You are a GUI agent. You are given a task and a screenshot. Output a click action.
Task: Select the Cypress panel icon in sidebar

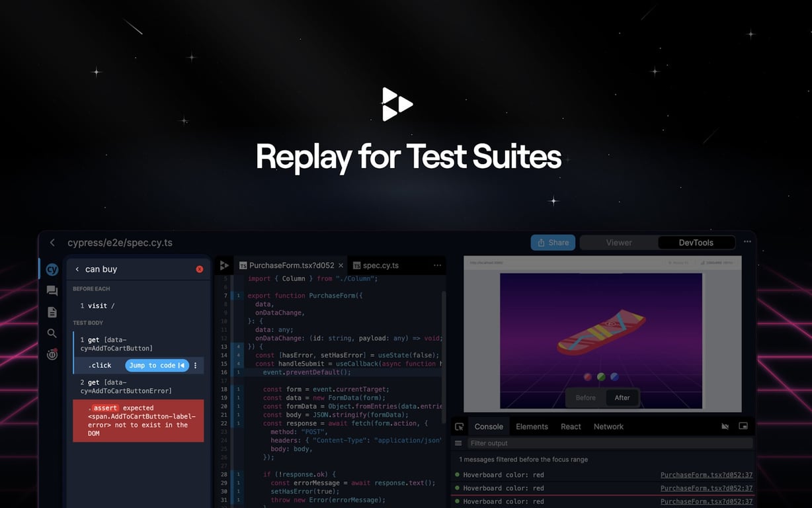52,269
